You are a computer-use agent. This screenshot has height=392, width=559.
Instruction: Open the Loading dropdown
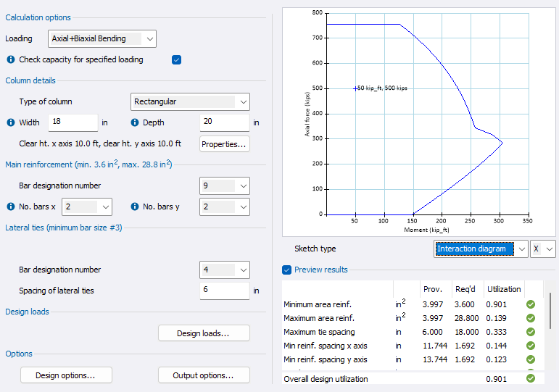click(x=102, y=38)
